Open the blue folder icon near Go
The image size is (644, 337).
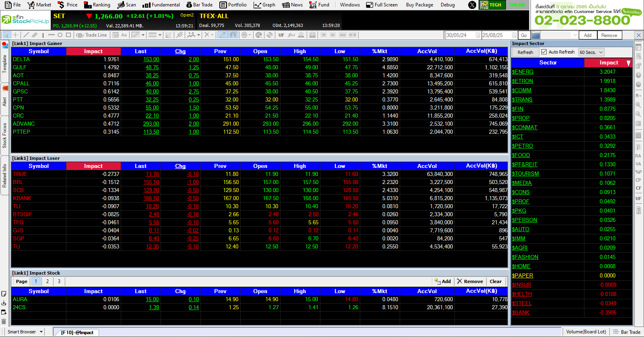point(535,35)
